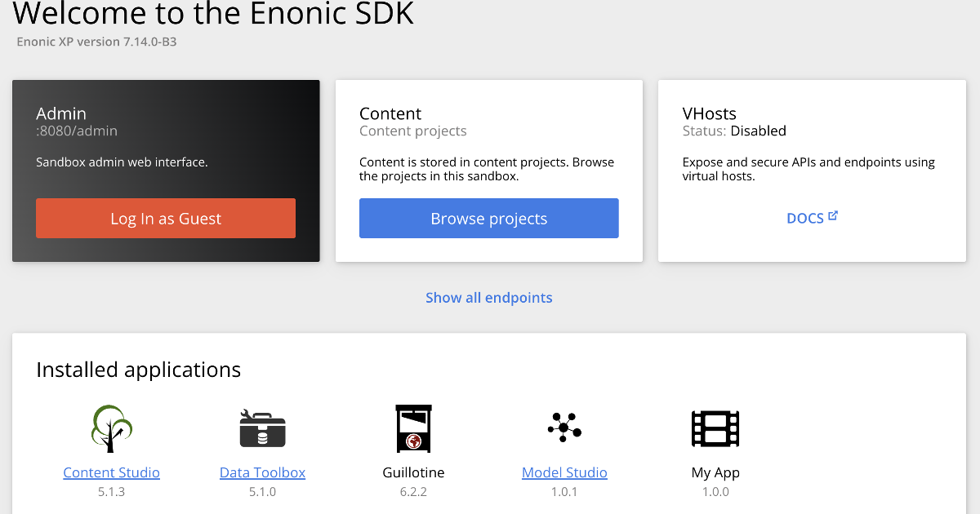
Task: Click Content Studio version 5.1.3
Action: tap(111, 492)
